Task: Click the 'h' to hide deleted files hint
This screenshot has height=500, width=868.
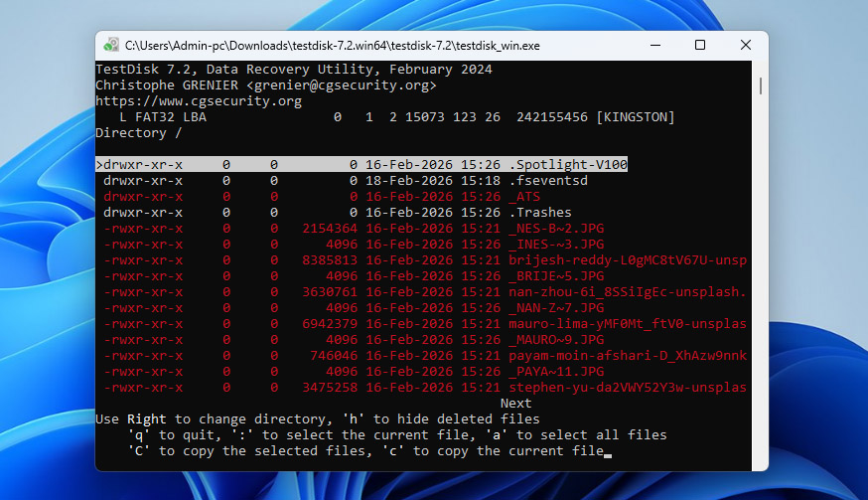Action: [441, 419]
